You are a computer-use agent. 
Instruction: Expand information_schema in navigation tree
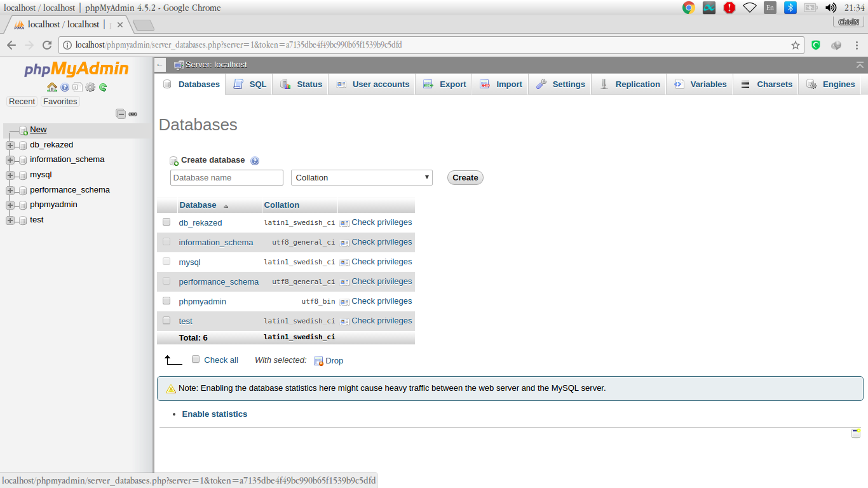pos(10,160)
